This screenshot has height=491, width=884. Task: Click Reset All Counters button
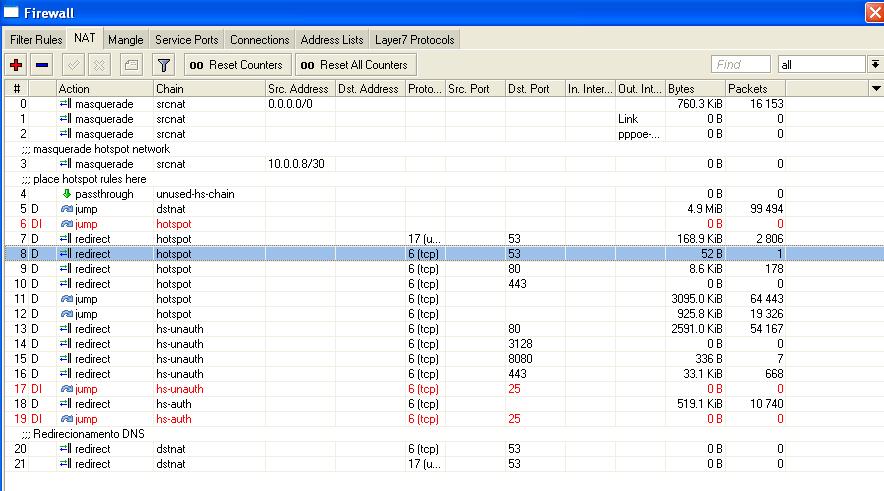[356, 65]
